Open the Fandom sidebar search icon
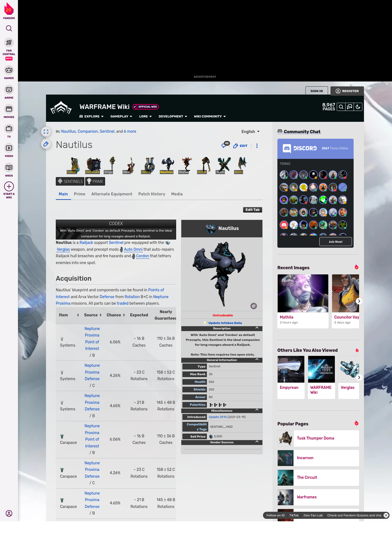392x545 pixels. [x=9, y=29]
